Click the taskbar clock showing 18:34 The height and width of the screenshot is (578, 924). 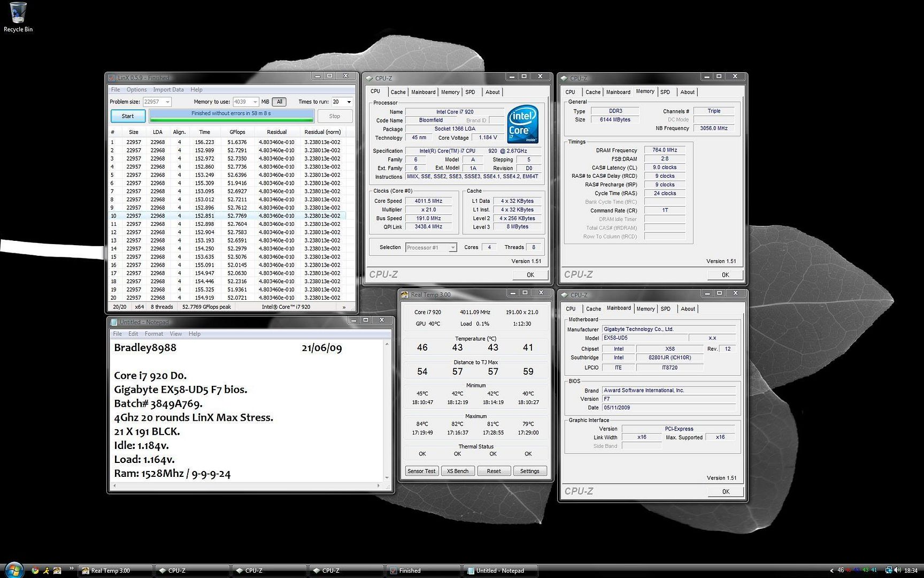pyautogui.click(x=911, y=571)
